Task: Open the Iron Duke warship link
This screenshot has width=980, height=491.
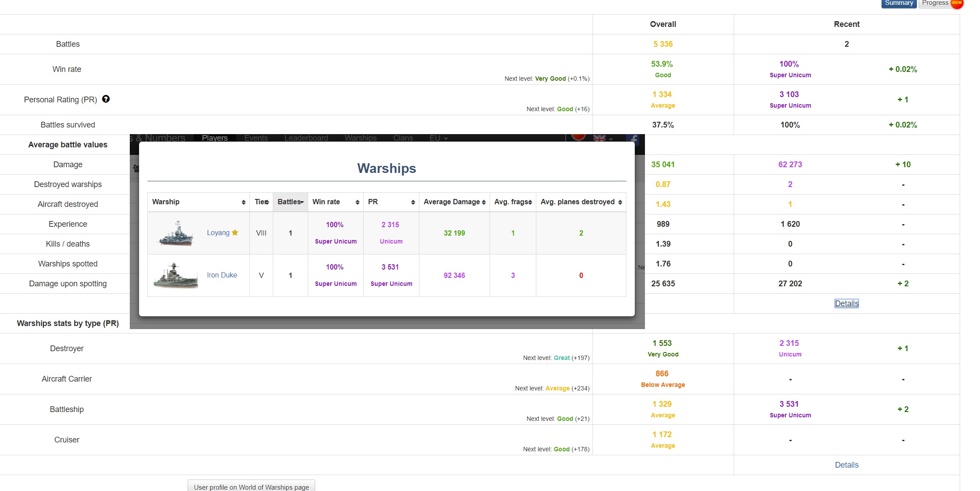Action: tap(222, 275)
